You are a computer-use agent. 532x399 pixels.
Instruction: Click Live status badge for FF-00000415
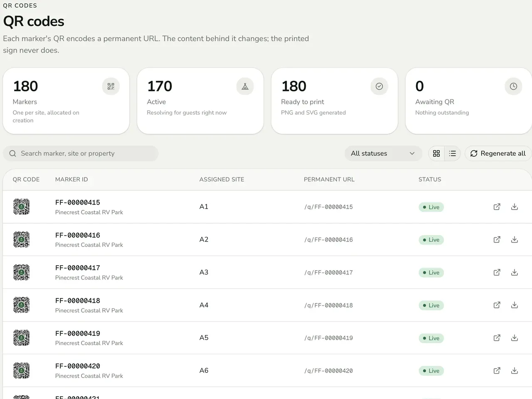coord(431,207)
